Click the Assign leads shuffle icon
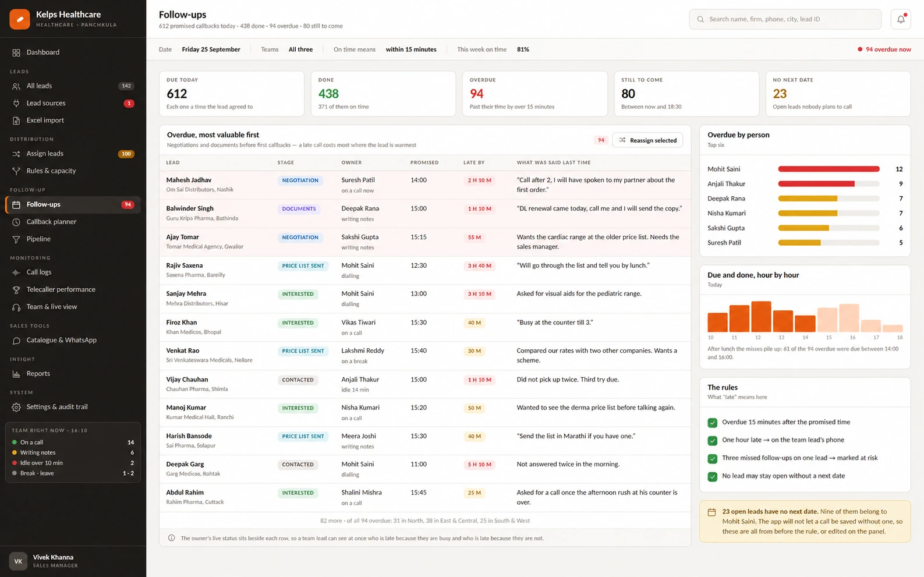This screenshot has height=577, width=924. [x=16, y=154]
